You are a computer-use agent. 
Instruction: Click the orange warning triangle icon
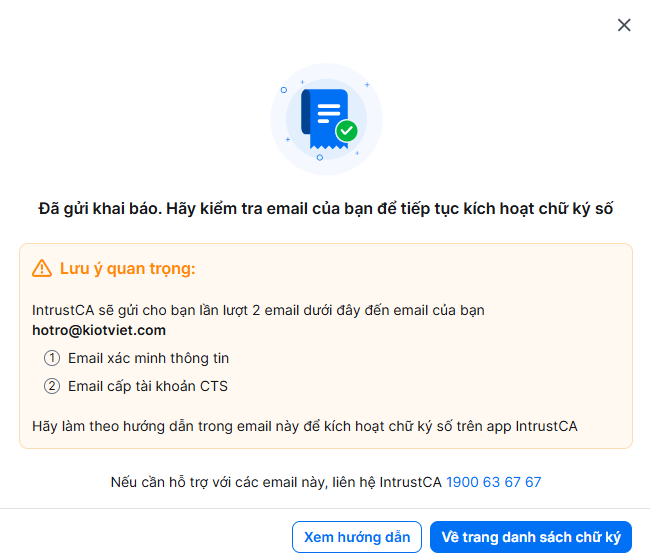(42, 269)
